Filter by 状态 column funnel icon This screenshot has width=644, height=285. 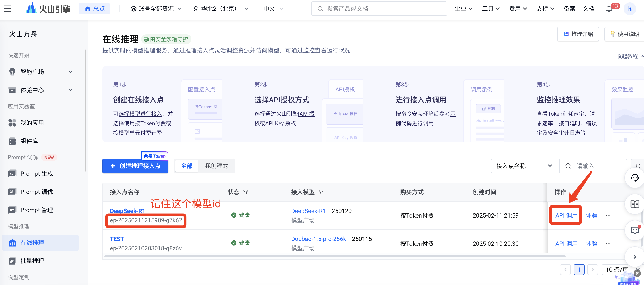click(246, 192)
